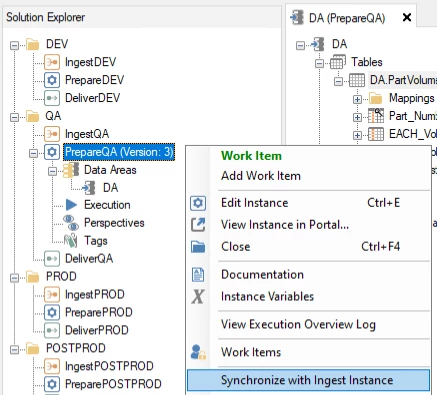Collapse the POSTPROD folder node
Screen dimensions: 437x395
point(14,349)
